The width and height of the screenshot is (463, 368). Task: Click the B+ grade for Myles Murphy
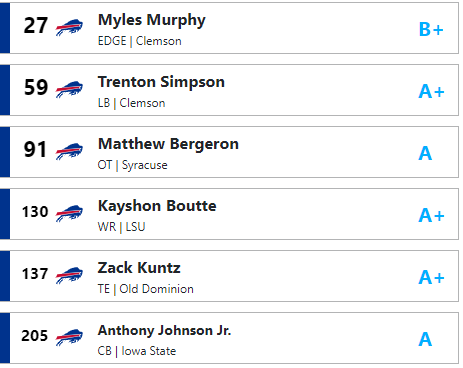pos(431,29)
